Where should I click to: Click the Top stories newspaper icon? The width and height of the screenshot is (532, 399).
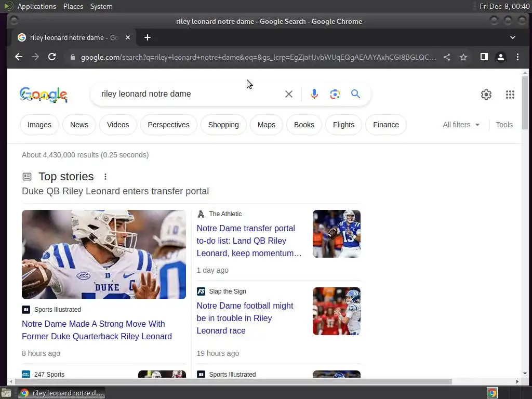[27, 177]
